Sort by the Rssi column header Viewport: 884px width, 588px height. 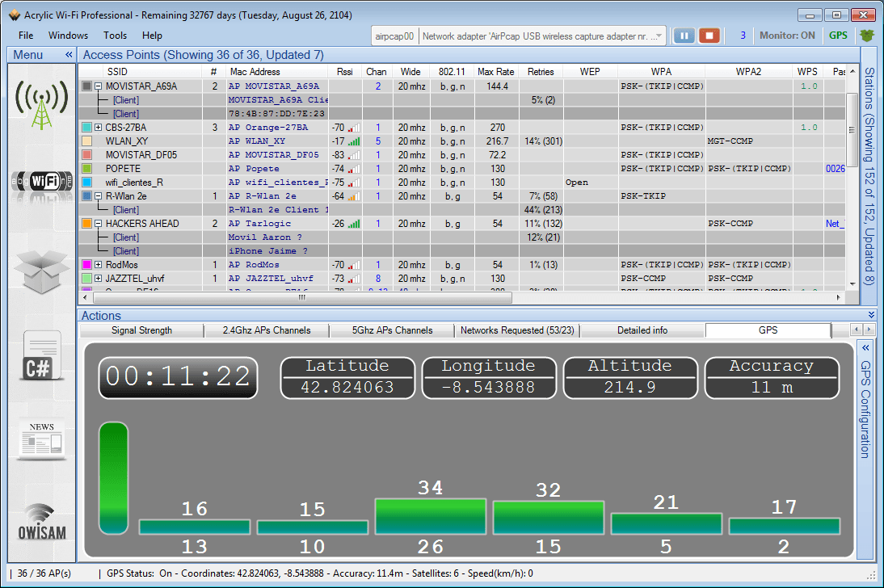pos(345,72)
